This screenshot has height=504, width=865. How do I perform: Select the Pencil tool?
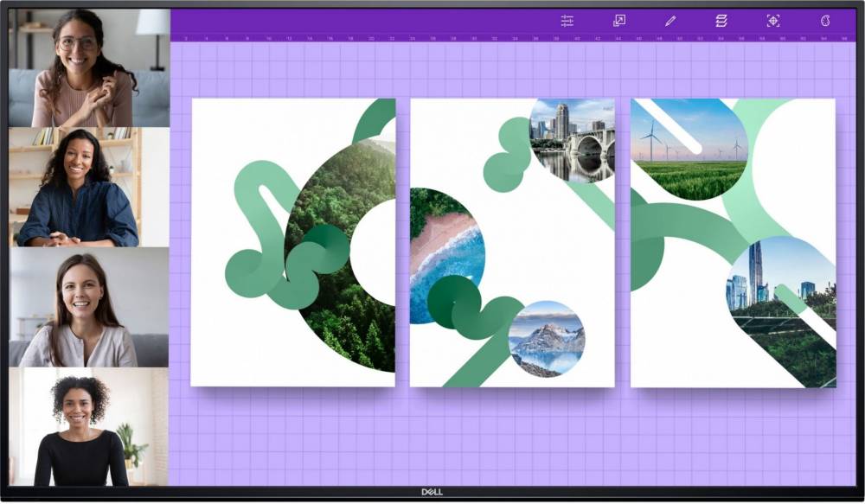[670, 21]
